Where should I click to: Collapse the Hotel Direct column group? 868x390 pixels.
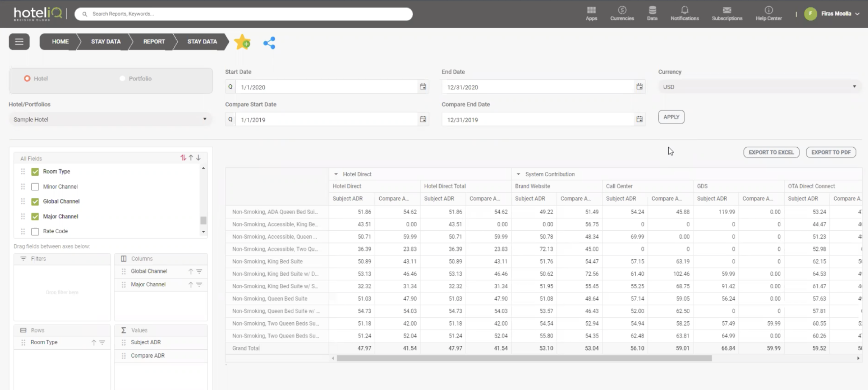(x=336, y=174)
